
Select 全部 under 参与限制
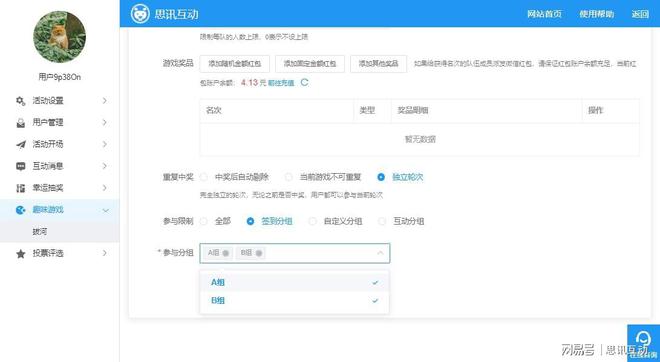[x=204, y=221]
